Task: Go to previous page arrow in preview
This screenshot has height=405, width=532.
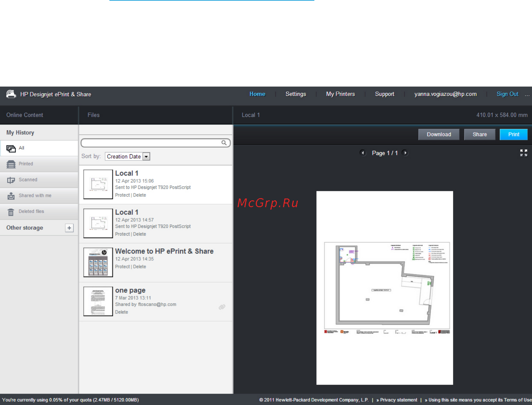Action: [363, 153]
